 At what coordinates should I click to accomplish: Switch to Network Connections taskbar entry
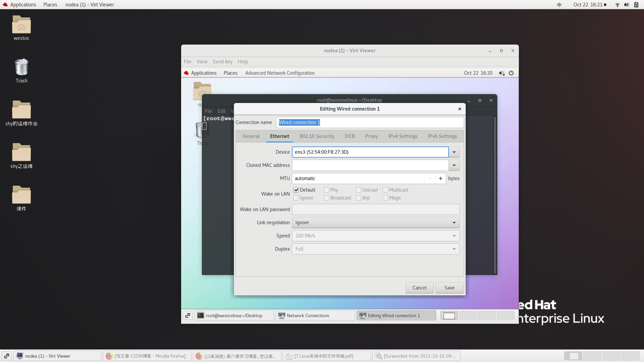tap(315, 315)
